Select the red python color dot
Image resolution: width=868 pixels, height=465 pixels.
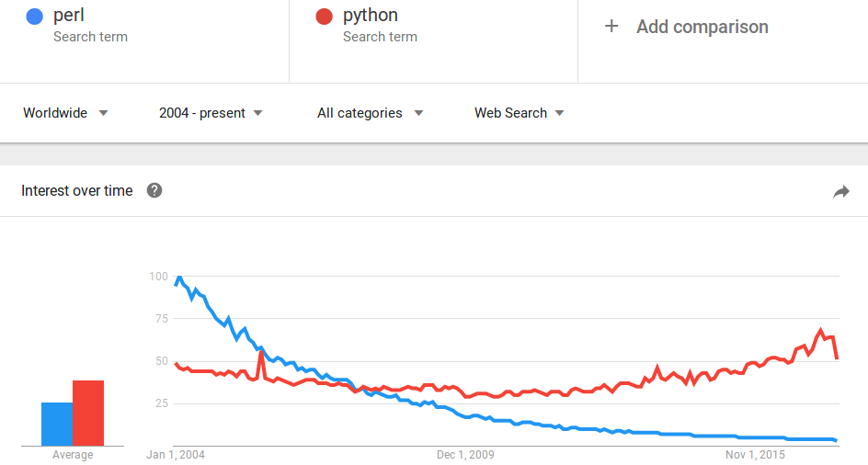[x=324, y=17]
